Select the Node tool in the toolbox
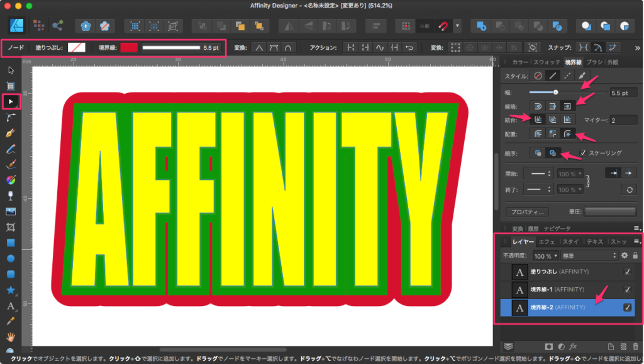Image resolution: width=644 pixels, height=364 pixels. 11,101
